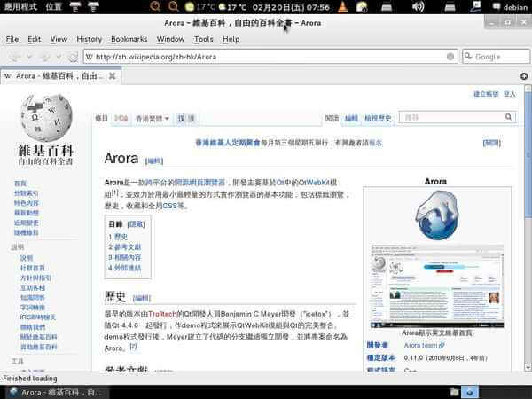Open the Forward history dropdown arrow
The width and height of the screenshot is (532, 399).
tap(59, 57)
